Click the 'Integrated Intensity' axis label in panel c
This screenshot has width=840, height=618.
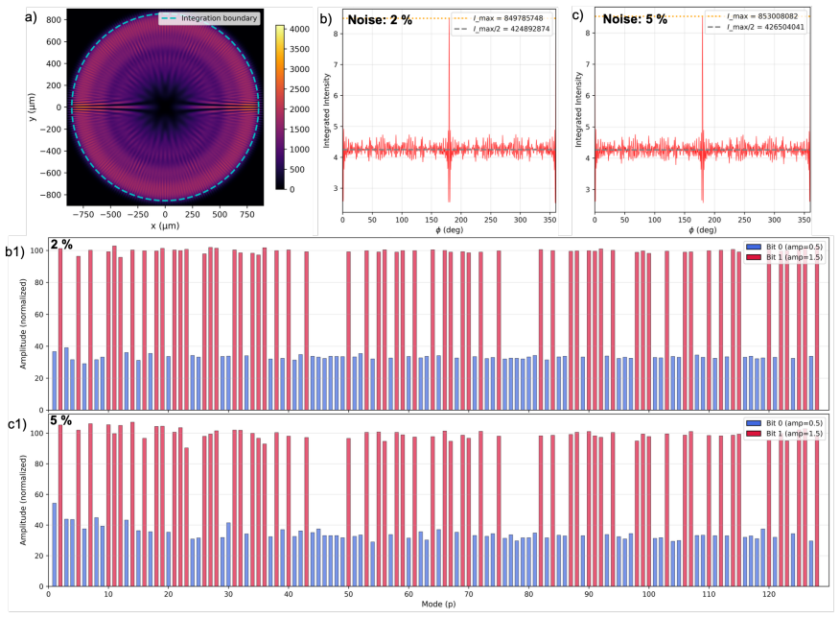click(578, 110)
